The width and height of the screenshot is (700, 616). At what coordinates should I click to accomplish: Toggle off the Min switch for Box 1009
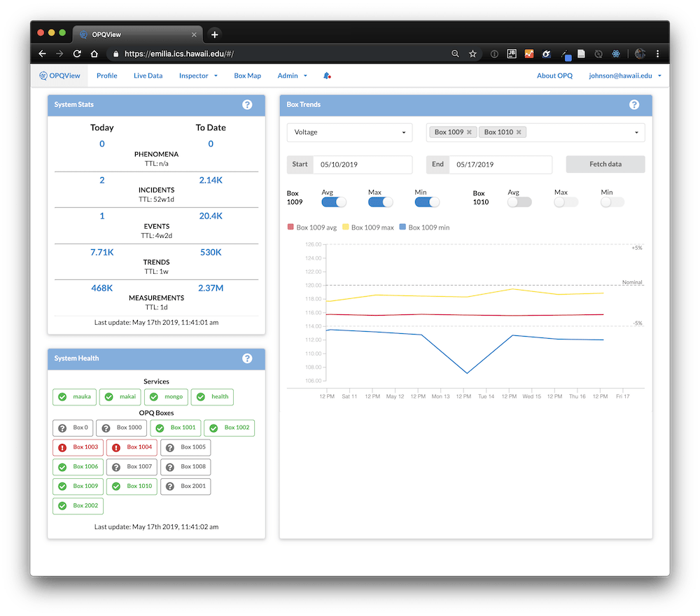click(x=427, y=202)
